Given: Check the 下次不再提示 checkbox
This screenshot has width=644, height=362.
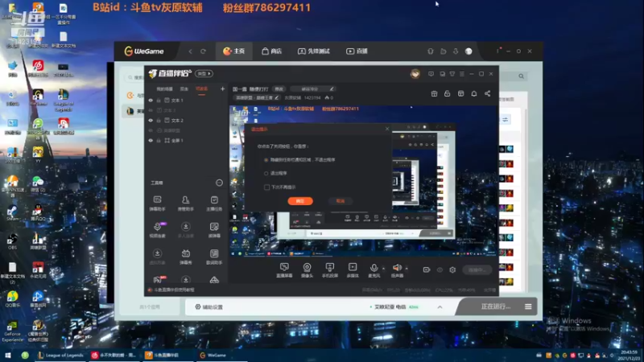Looking at the screenshot, I should 266,187.
